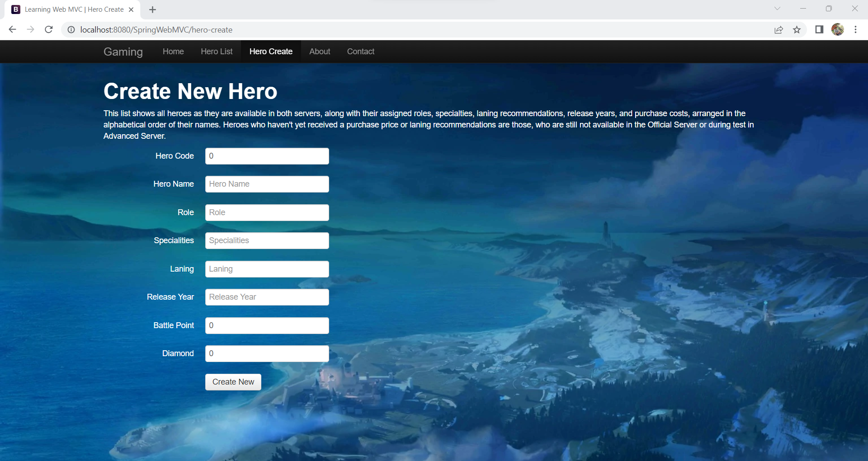Expand the tab search chevron
Image resolution: width=868 pixels, height=461 pixels.
pos(777,9)
